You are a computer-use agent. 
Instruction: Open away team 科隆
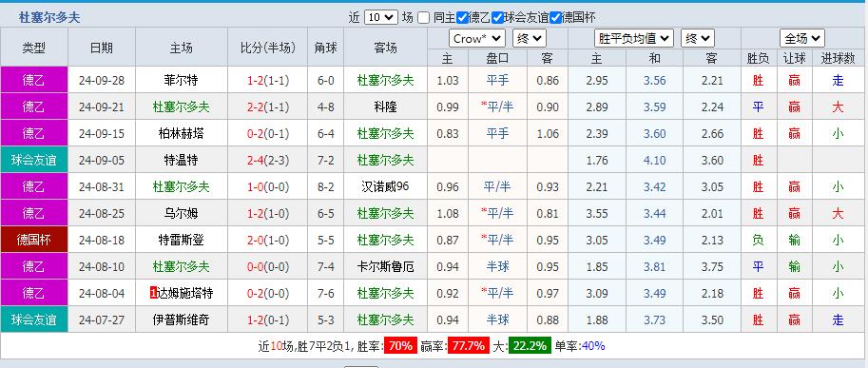[385, 107]
